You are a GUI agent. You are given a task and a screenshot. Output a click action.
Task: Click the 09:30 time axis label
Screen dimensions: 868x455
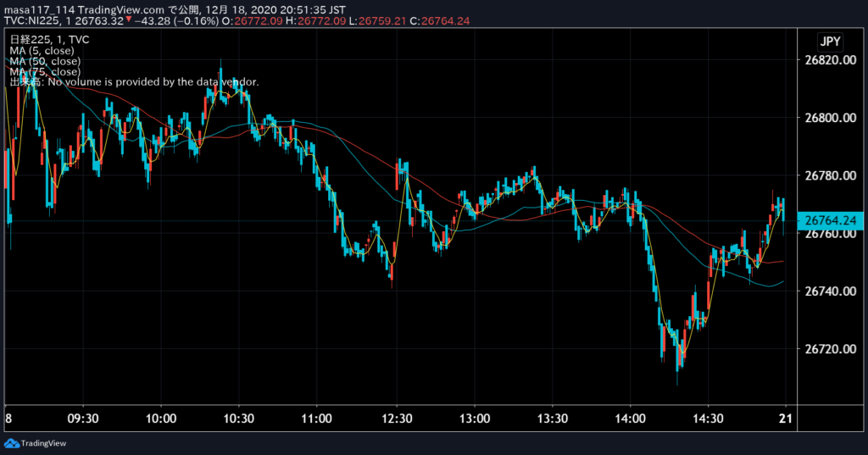point(83,419)
